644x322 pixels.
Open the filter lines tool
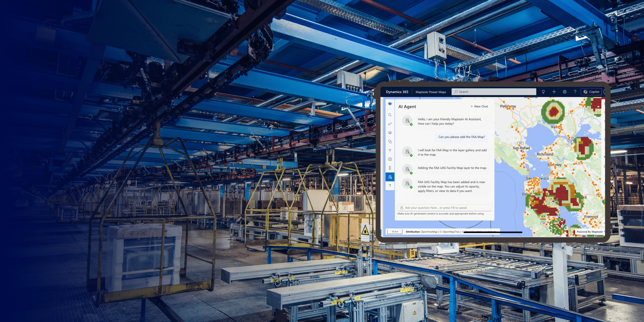390,150
